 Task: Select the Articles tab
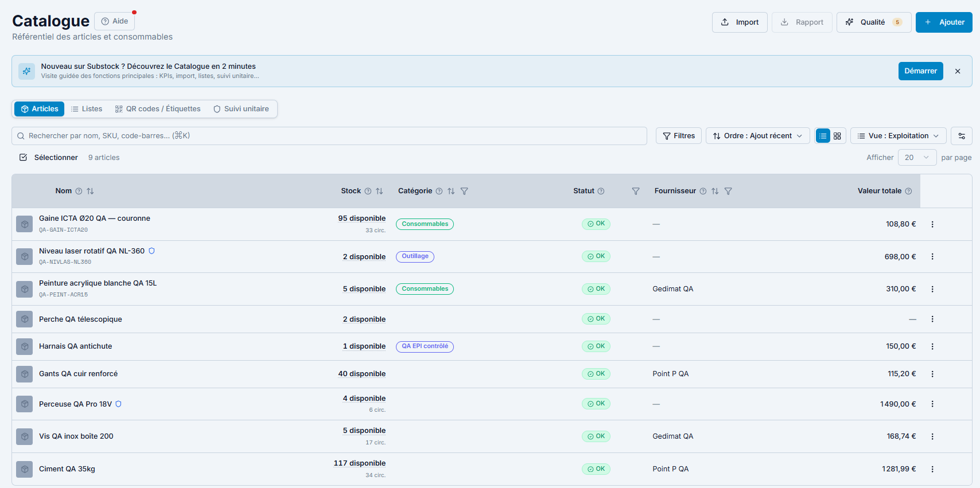[x=40, y=109]
